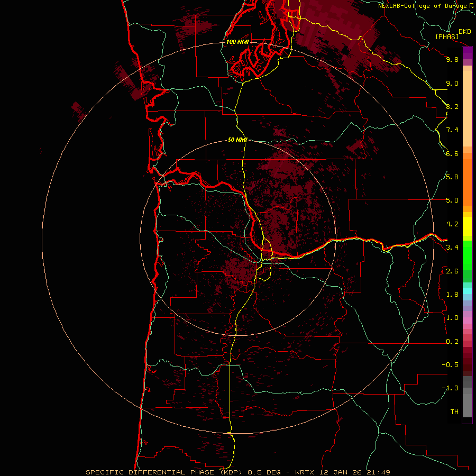The width and height of the screenshot is (476, 476).
Task: Click the NEXLAB-College of DuPage credit text
Action: 423,6
